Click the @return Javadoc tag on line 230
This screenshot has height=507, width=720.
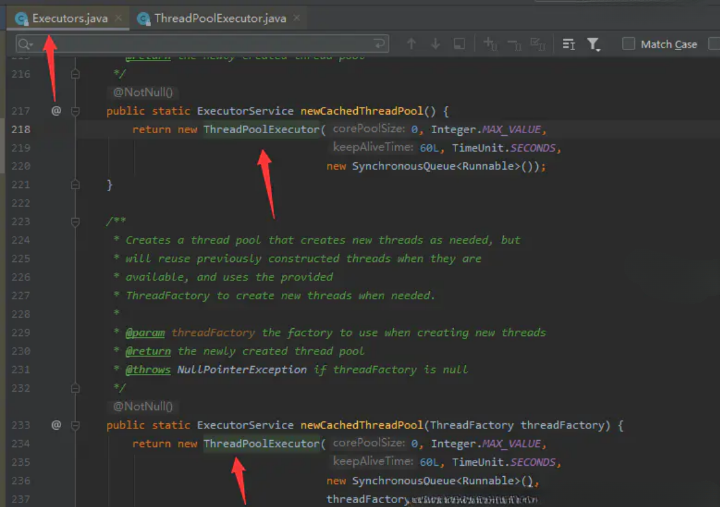click(x=148, y=351)
